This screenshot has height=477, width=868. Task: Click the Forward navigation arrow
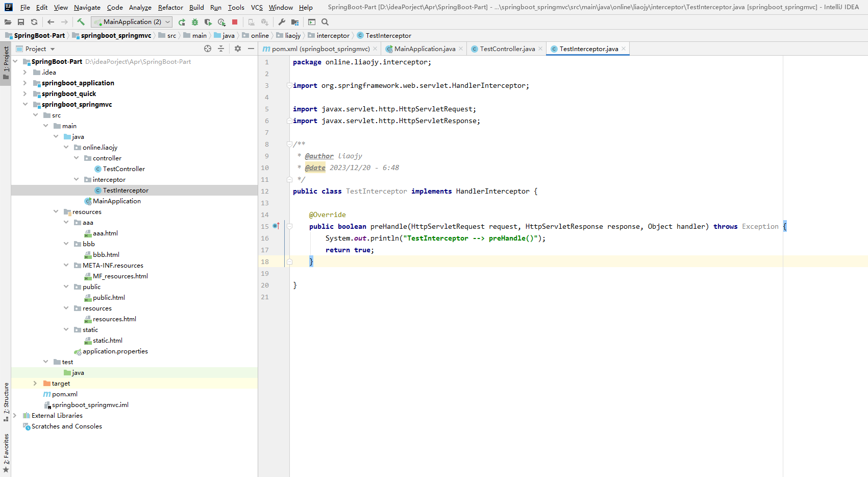64,22
